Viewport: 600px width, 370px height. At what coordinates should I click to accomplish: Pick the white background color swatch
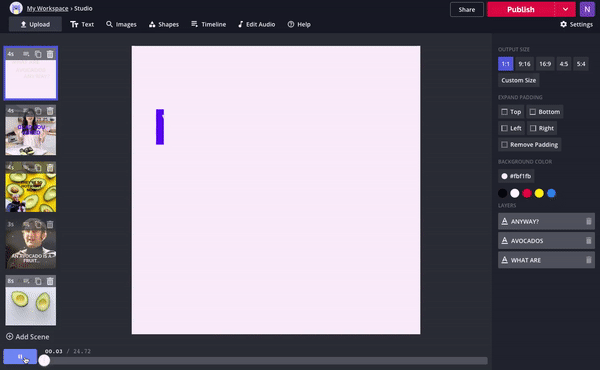point(515,193)
